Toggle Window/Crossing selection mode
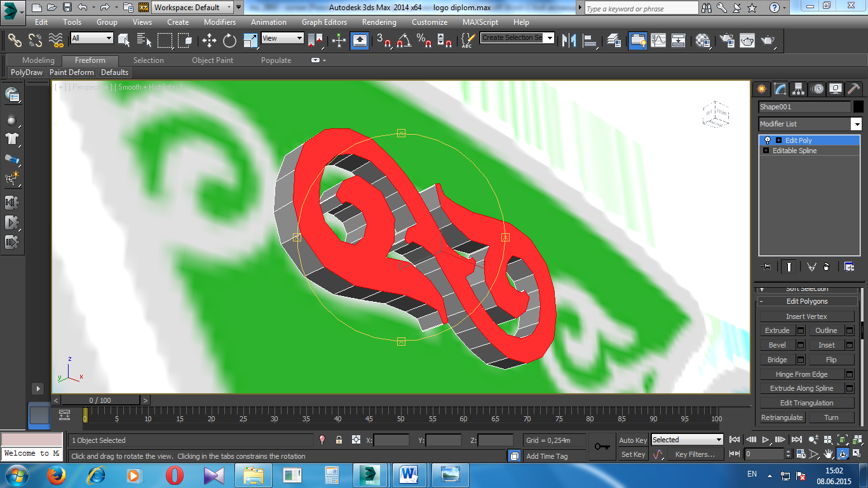Viewport: 868px width, 488px height. (x=185, y=41)
